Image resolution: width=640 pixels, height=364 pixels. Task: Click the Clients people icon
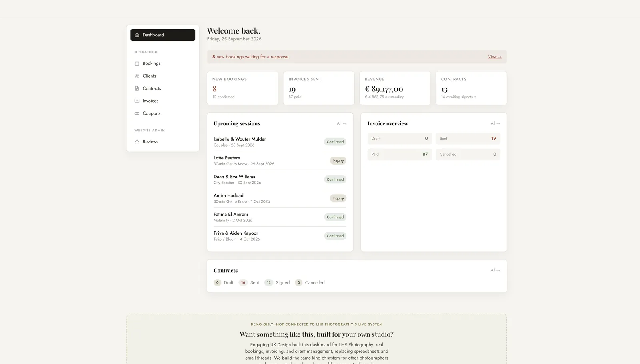pyautogui.click(x=137, y=76)
